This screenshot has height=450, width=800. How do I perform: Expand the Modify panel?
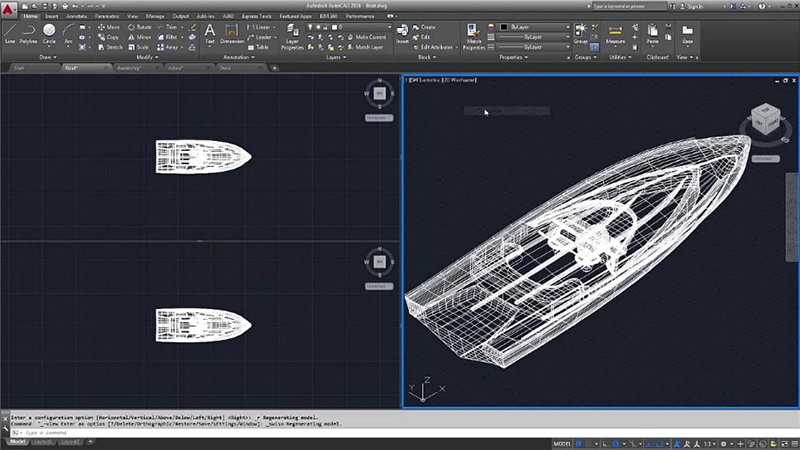[147, 57]
